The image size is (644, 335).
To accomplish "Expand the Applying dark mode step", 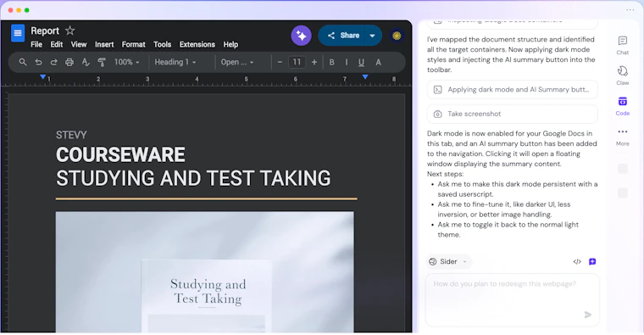I will (512, 90).
